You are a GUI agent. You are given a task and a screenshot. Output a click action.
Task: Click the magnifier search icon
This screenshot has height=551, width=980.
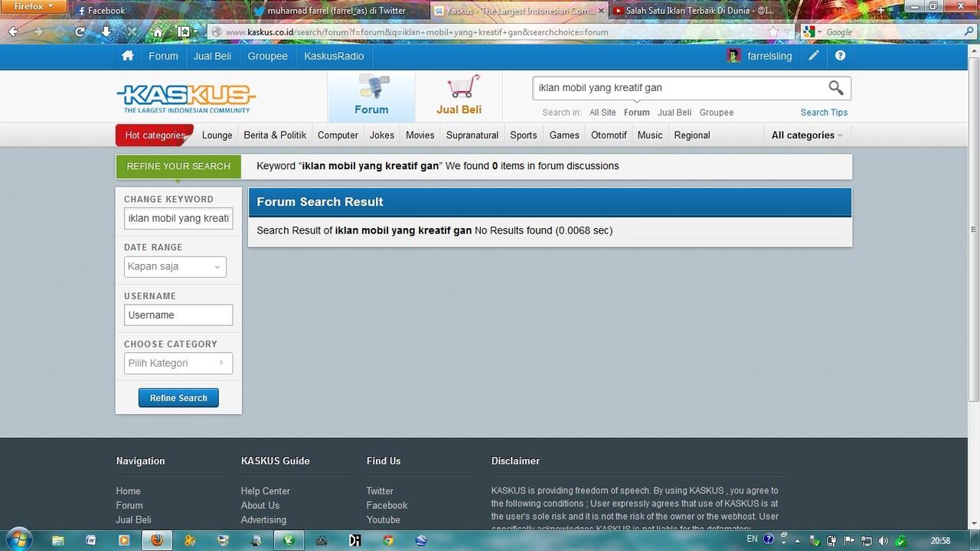(836, 88)
